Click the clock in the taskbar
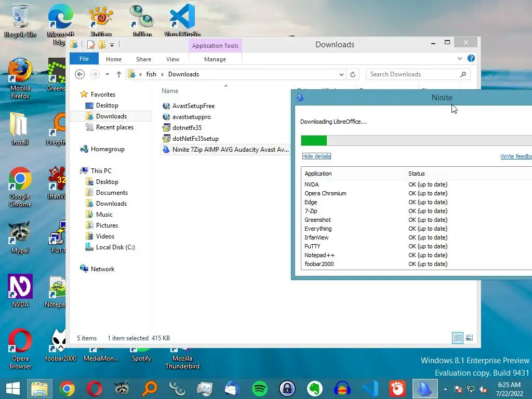Viewport: 532px width, 399px height. point(509,389)
